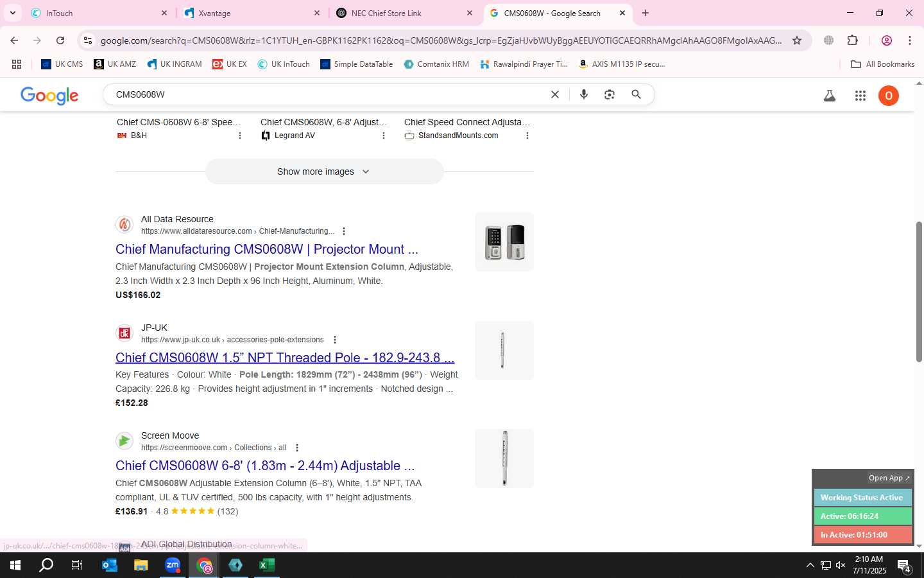Image resolution: width=924 pixels, height=578 pixels.
Task: Open the Chrome profile avatar icon
Action: [887, 40]
